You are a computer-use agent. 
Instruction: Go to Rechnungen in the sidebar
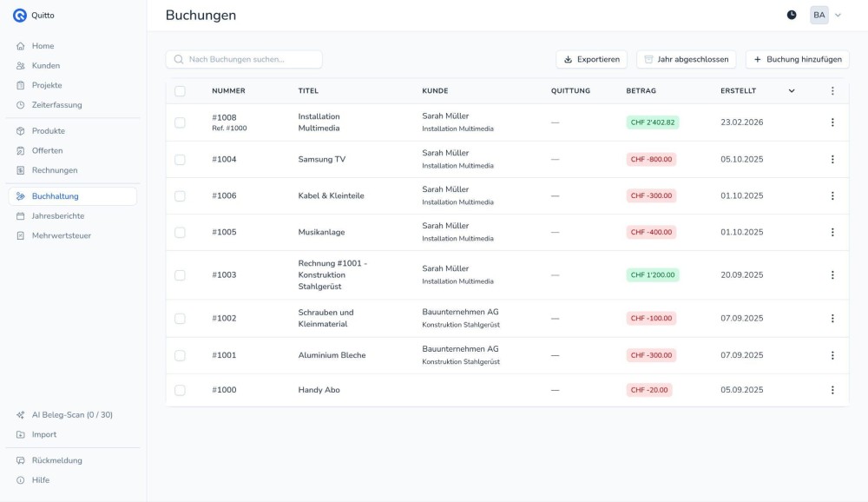(54, 170)
